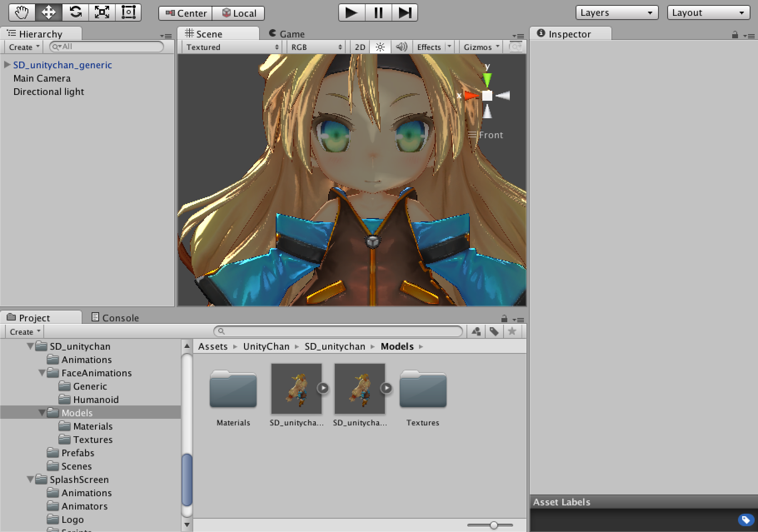The image size is (758, 532).
Task: Switch to the Hierarchy tab
Action: tap(41, 34)
